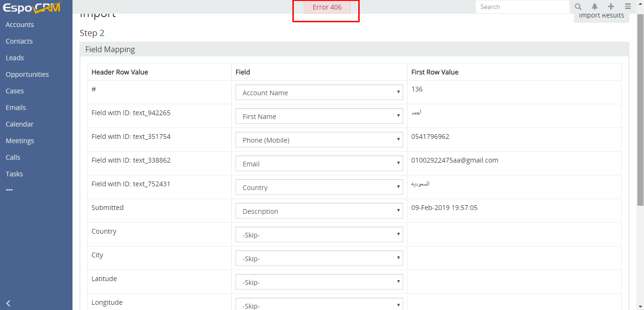Click the plus quick-create icon

click(611, 7)
